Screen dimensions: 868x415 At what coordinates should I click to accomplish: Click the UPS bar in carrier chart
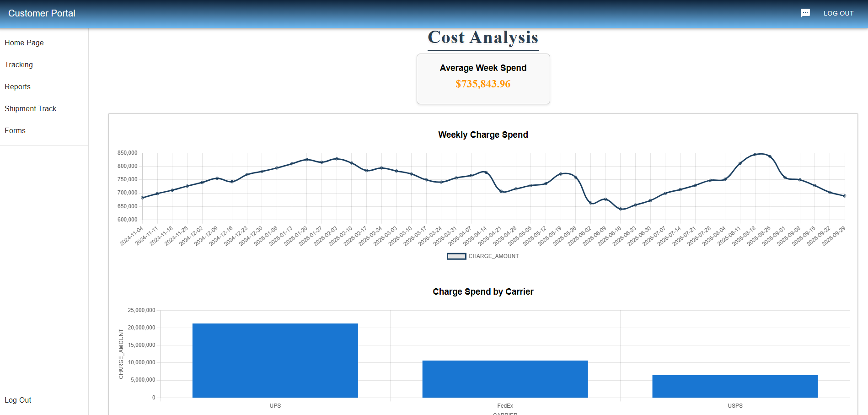click(275, 361)
